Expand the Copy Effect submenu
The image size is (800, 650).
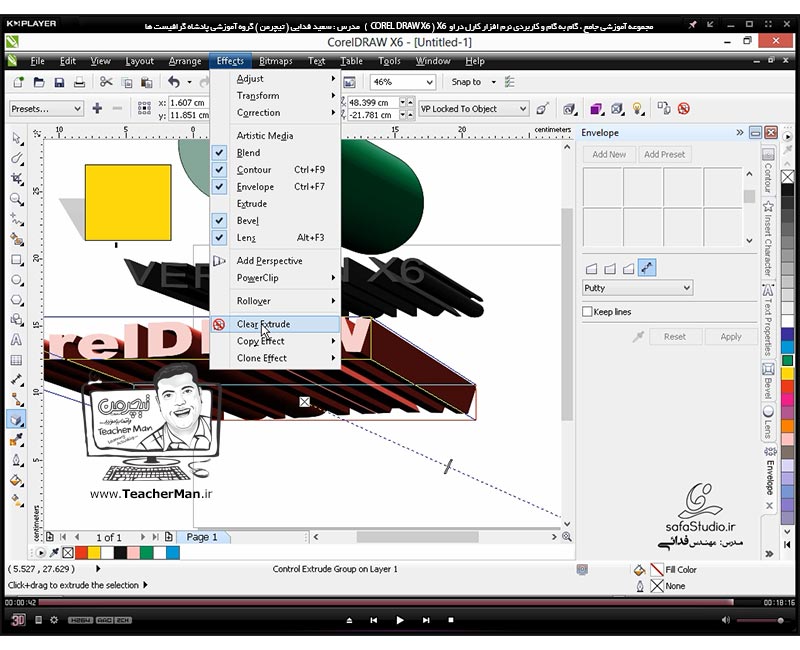(276, 341)
